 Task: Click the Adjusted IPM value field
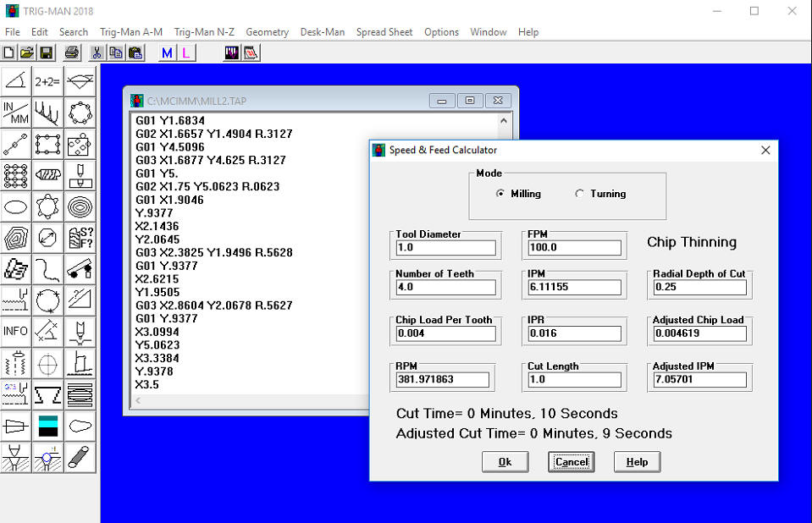pos(699,380)
